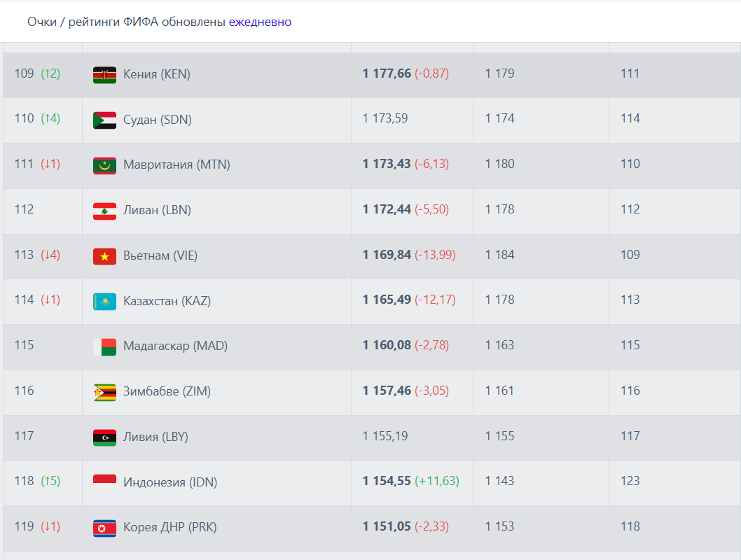741x560 pixels.
Task: Click the Libya flag icon
Action: [104, 437]
